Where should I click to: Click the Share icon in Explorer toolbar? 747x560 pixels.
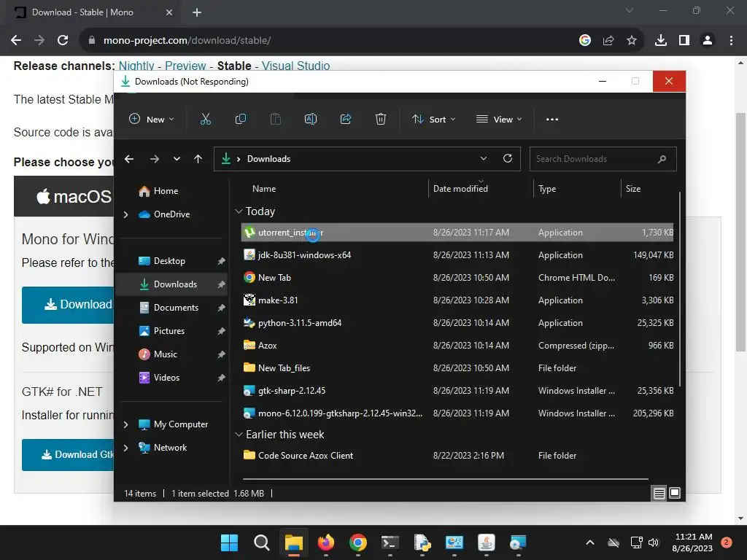[345, 119]
